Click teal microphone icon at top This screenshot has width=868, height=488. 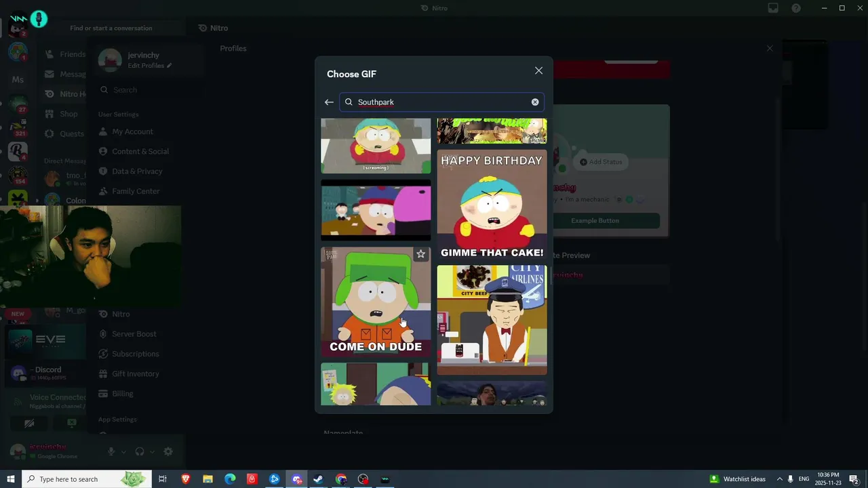point(39,19)
